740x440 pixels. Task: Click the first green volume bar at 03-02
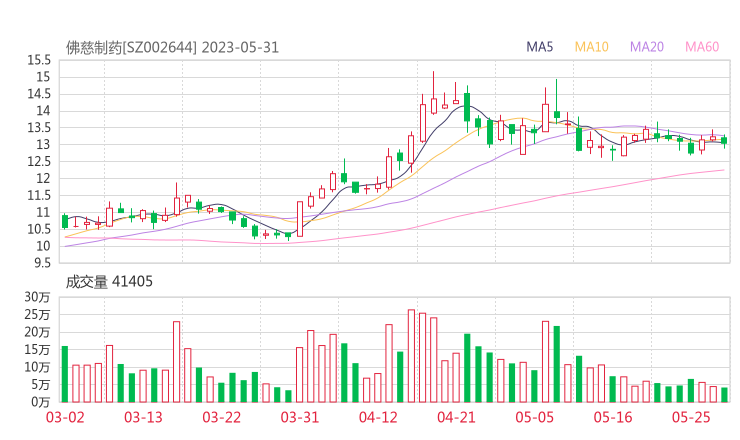(65, 374)
